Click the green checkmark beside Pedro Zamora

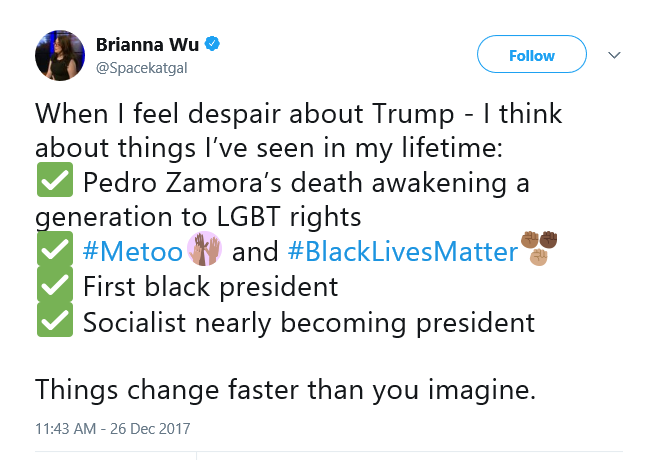click(55, 180)
